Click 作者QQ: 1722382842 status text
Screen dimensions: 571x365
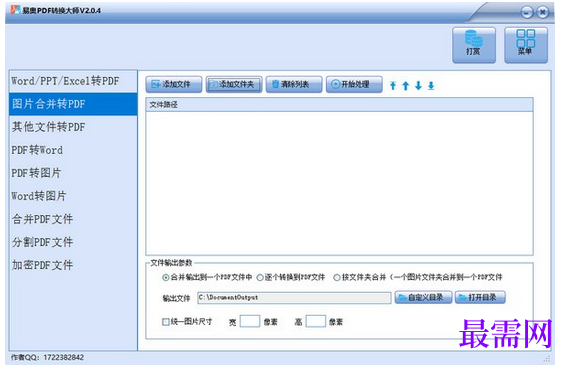pos(47,357)
